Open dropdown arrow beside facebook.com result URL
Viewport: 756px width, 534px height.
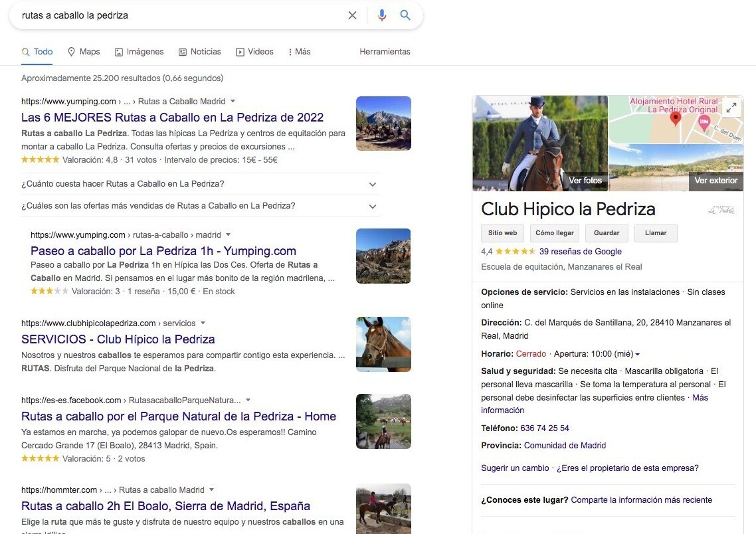(x=248, y=400)
